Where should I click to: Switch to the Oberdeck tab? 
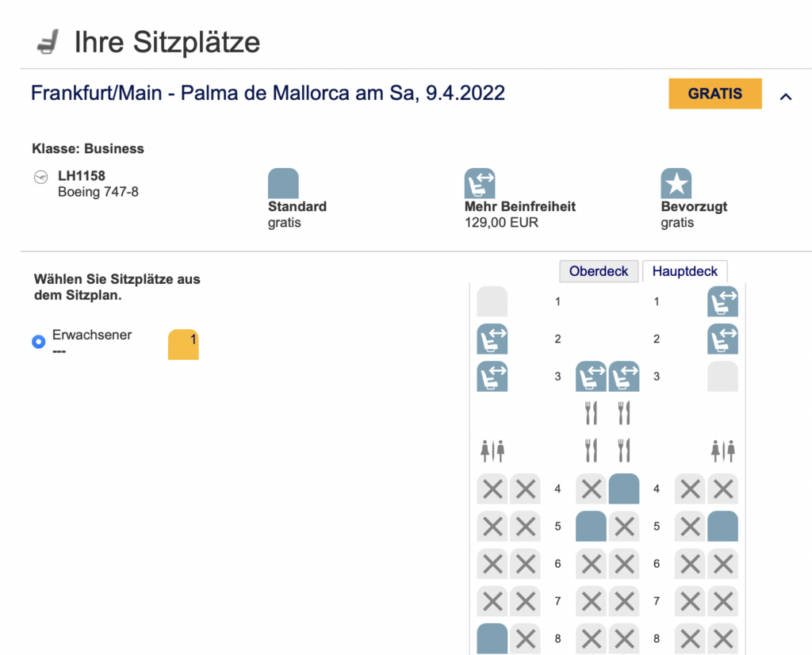[x=599, y=271]
